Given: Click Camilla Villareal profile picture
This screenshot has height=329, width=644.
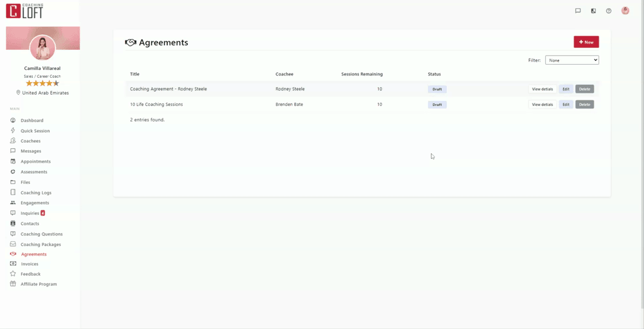Looking at the screenshot, I should 42,47.
